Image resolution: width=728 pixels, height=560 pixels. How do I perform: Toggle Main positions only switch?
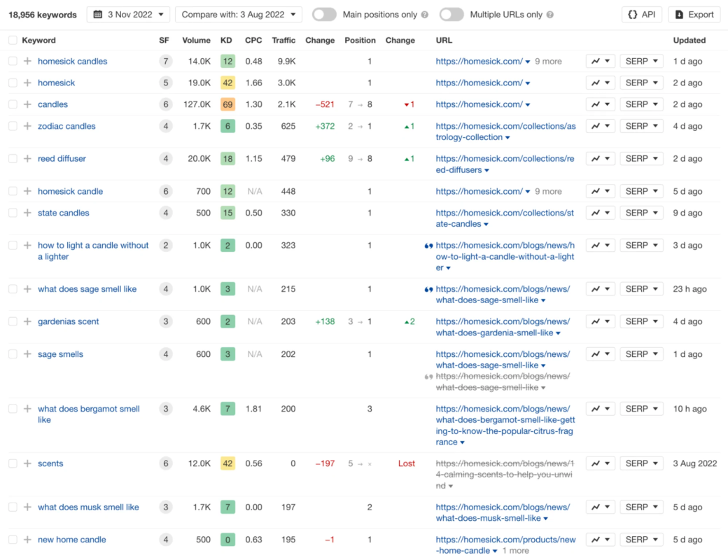tap(324, 15)
